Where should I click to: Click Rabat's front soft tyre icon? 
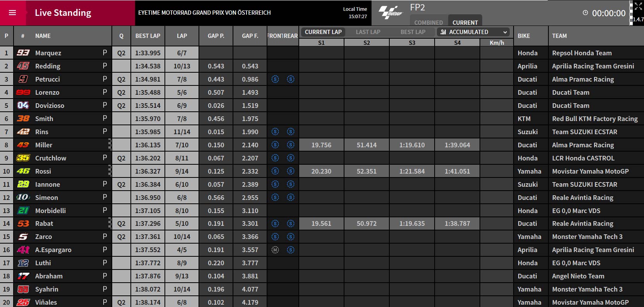click(275, 223)
